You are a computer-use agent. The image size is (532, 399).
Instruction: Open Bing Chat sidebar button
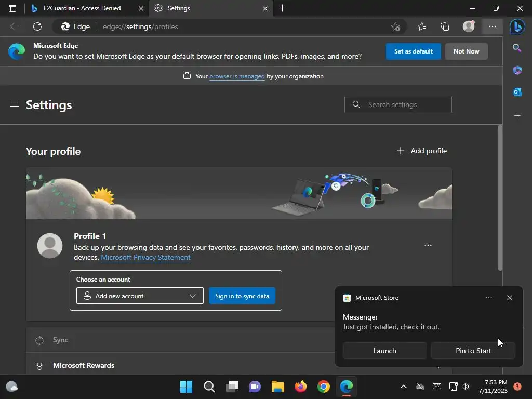click(x=517, y=26)
